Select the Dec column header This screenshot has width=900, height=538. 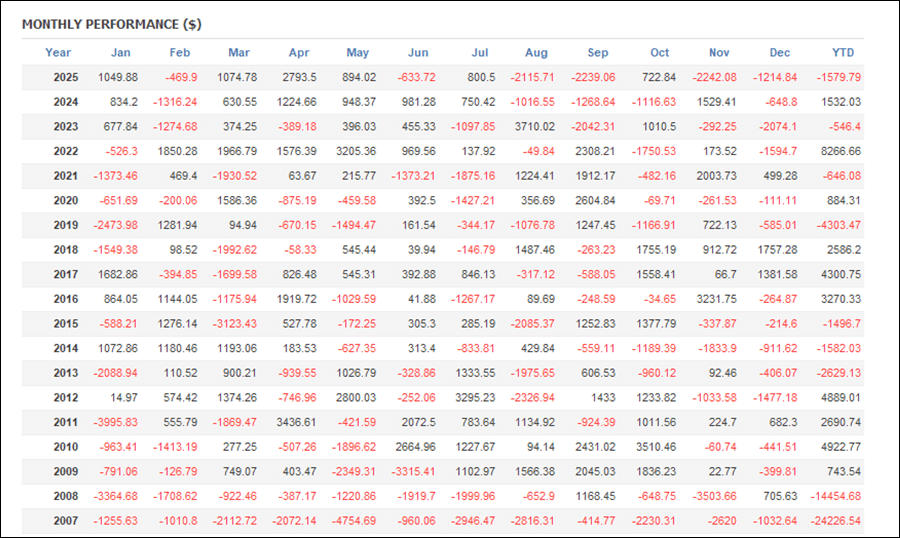pyautogui.click(x=779, y=52)
